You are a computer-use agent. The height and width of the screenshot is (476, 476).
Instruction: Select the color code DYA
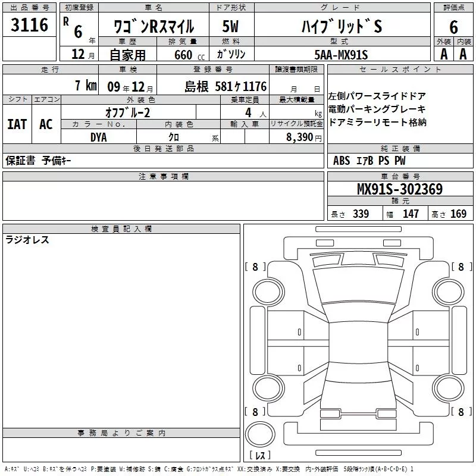click(99, 137)
